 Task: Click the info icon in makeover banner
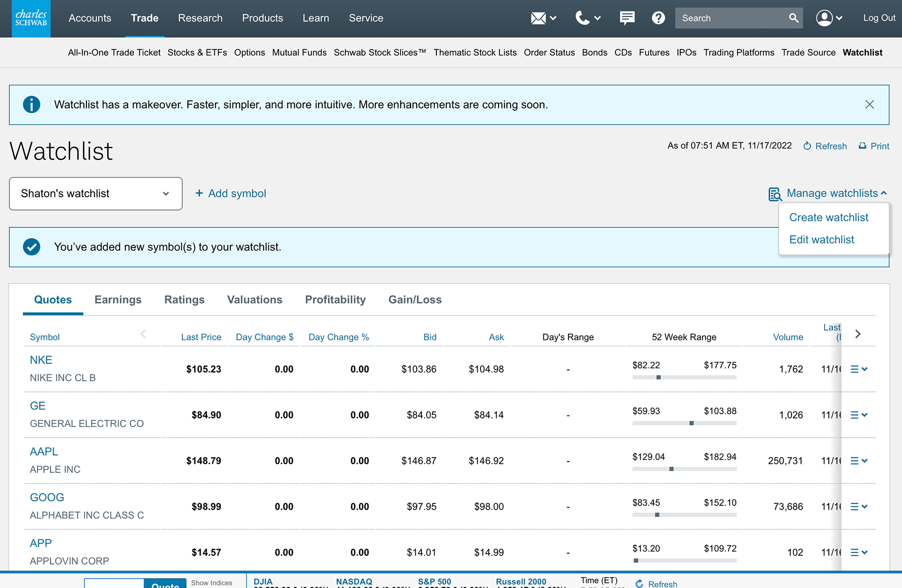31,105
